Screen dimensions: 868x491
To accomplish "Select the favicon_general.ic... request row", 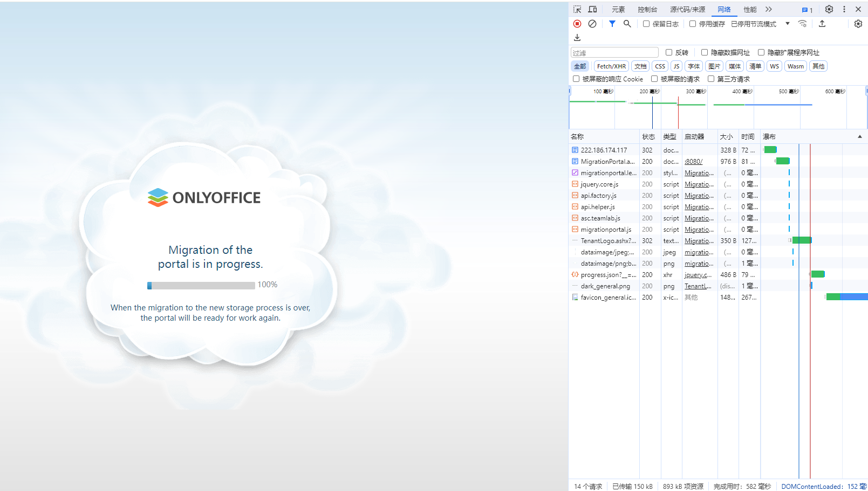I will [x=718, y=297].
